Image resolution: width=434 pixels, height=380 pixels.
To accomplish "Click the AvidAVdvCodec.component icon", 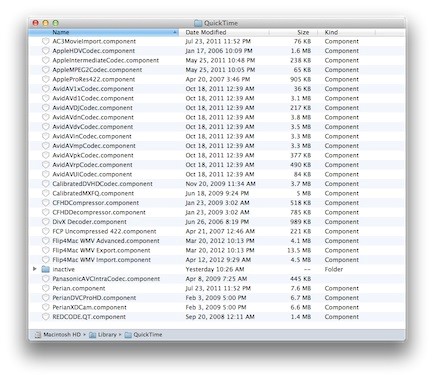I will tap(46, 127).
